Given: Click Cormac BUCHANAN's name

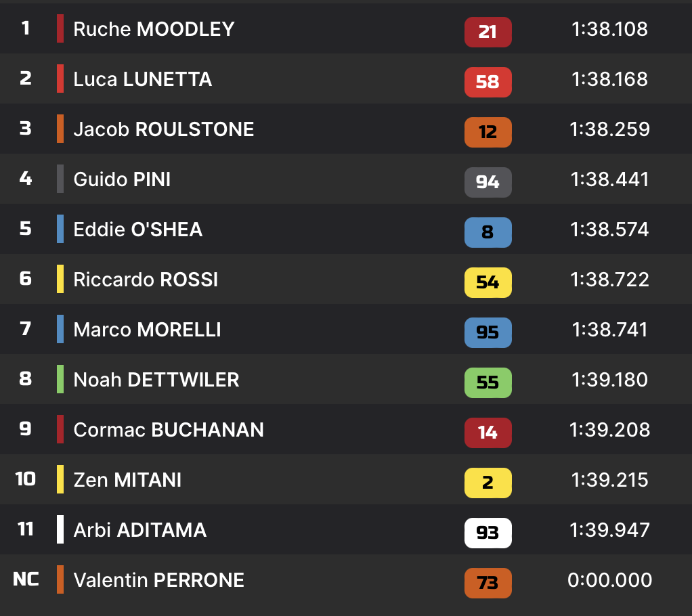Looking at the screenshot, I should click(169, 430).
